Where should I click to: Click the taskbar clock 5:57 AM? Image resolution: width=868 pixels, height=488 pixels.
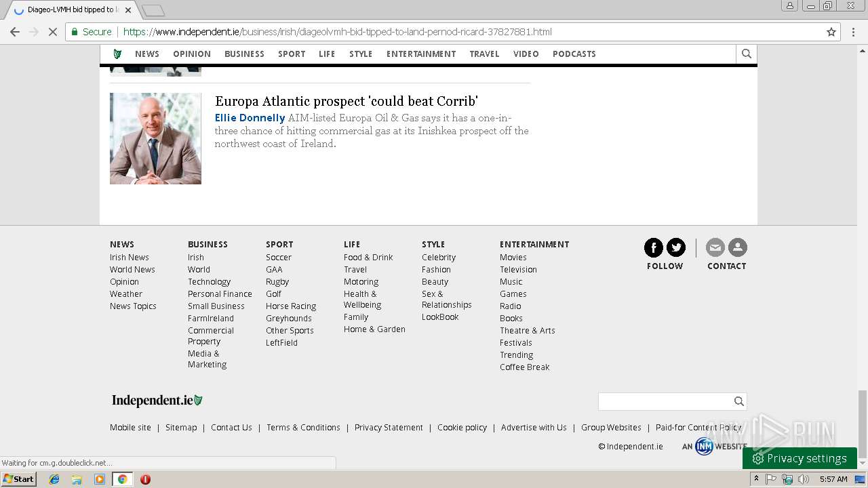pos(833,479)
